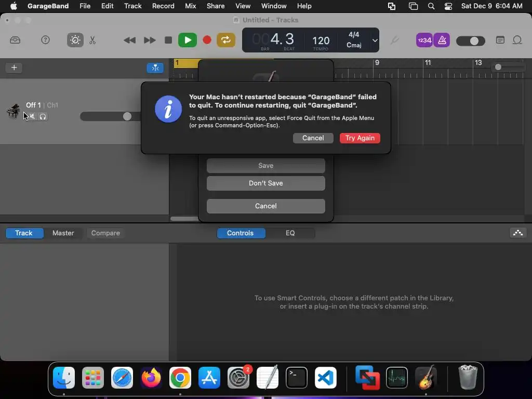This screenshot has height=399, width=532.
Task: Click Save in the save dialog
Action: pyautogui.click(x=265, y=166)
